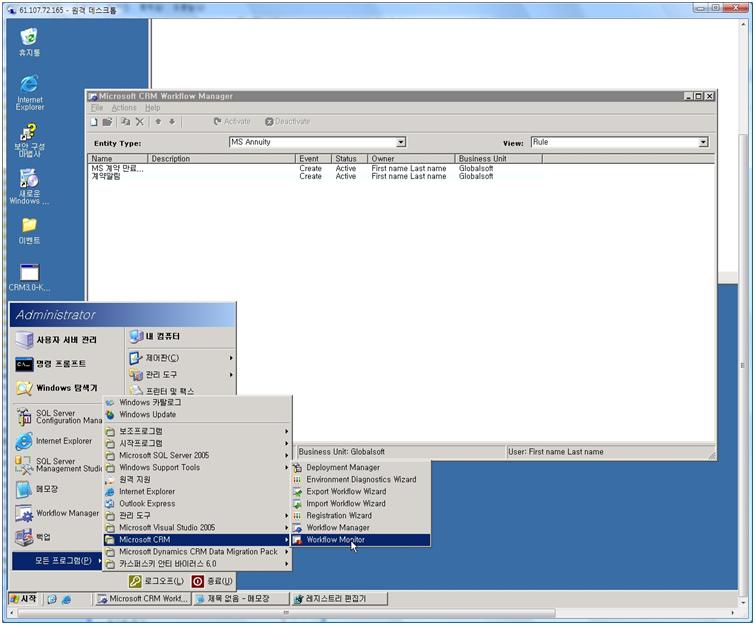This screenshot has width=755, height=625.
Task: Expand 시작프로그램 program folder
Action: click(x=197, y=443)
